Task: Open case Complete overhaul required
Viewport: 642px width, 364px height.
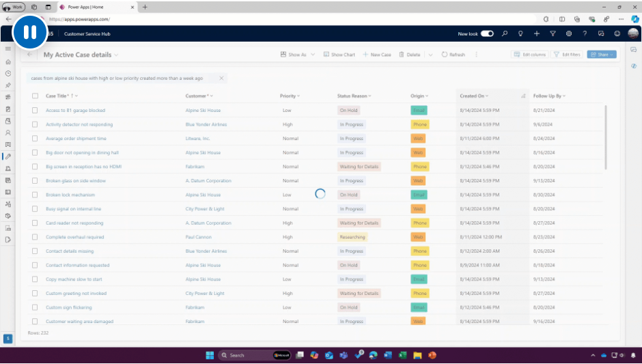Action: pyautogui.click(x=75, y=237)
